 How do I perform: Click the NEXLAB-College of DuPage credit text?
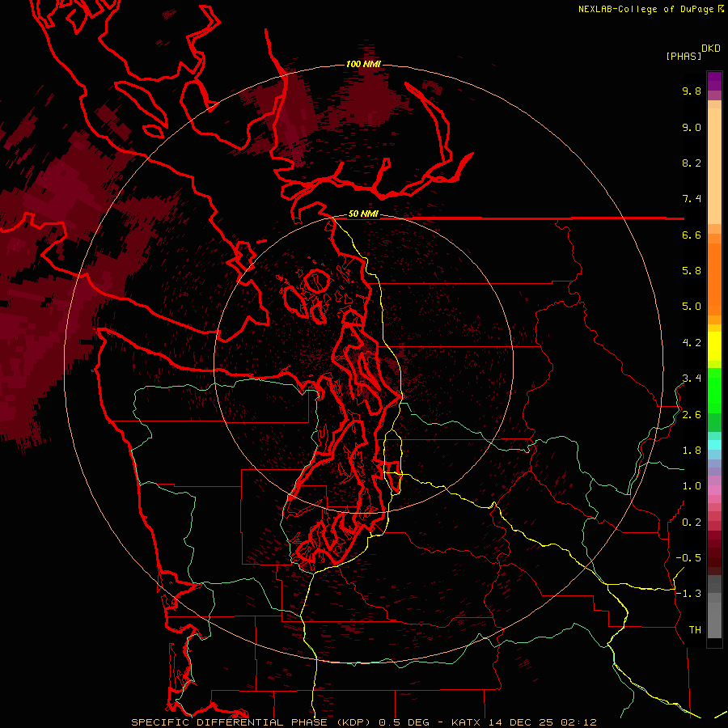[645, 9]
